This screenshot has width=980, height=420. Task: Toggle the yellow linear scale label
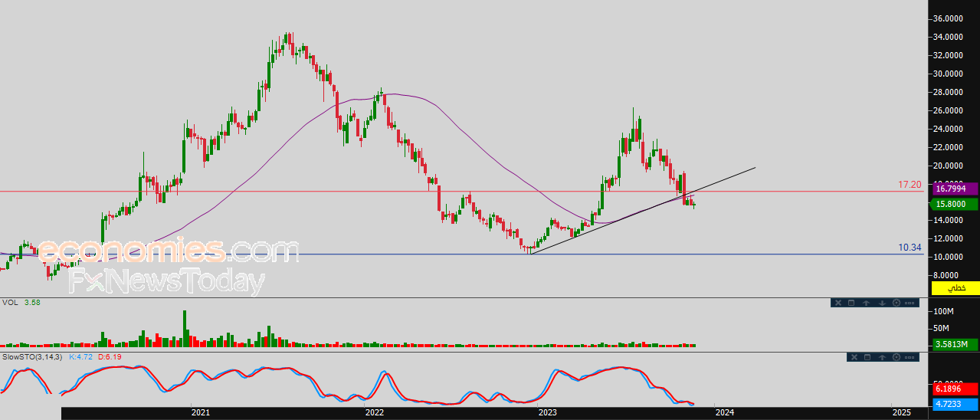coord(955,287)
